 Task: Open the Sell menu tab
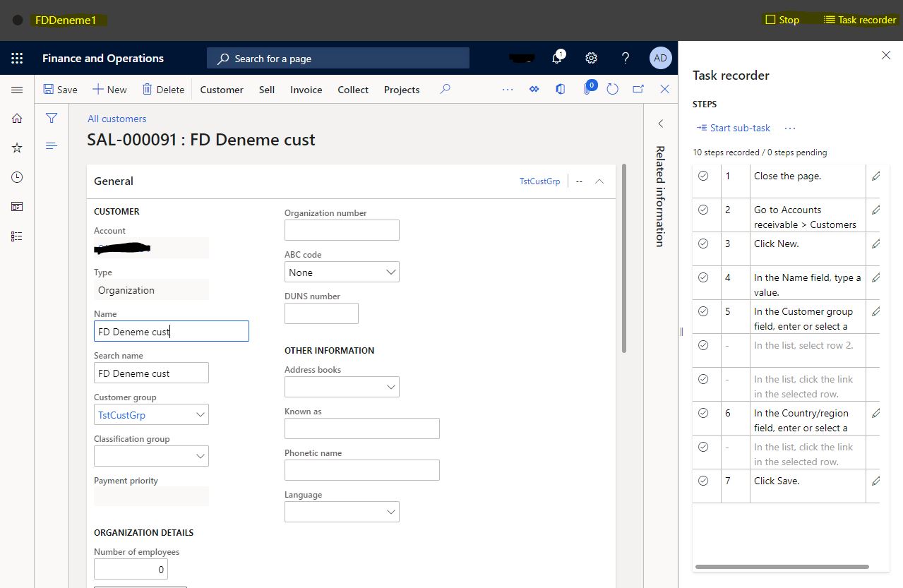(x=267, y=90)
